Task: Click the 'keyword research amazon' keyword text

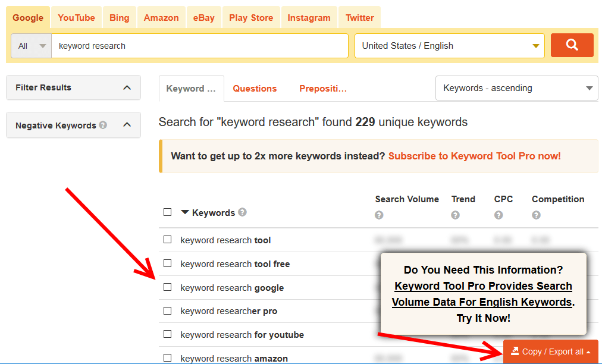Action: pos(234,359)
